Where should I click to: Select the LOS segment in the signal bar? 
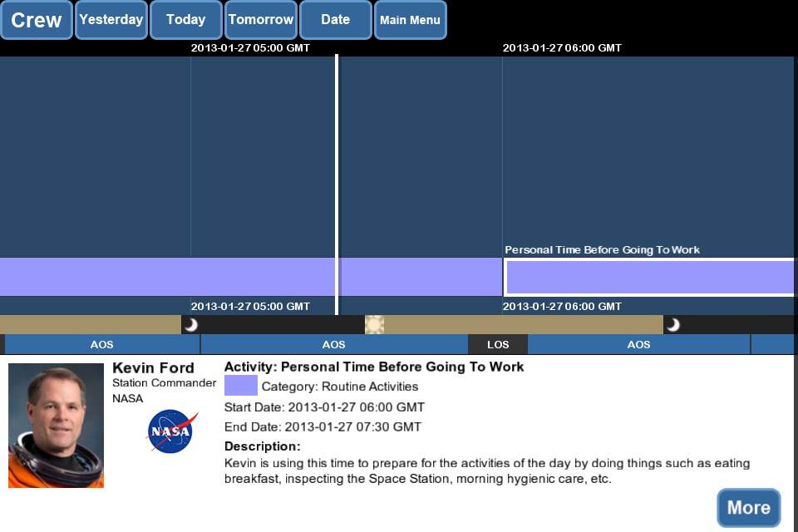pos(498,345)
